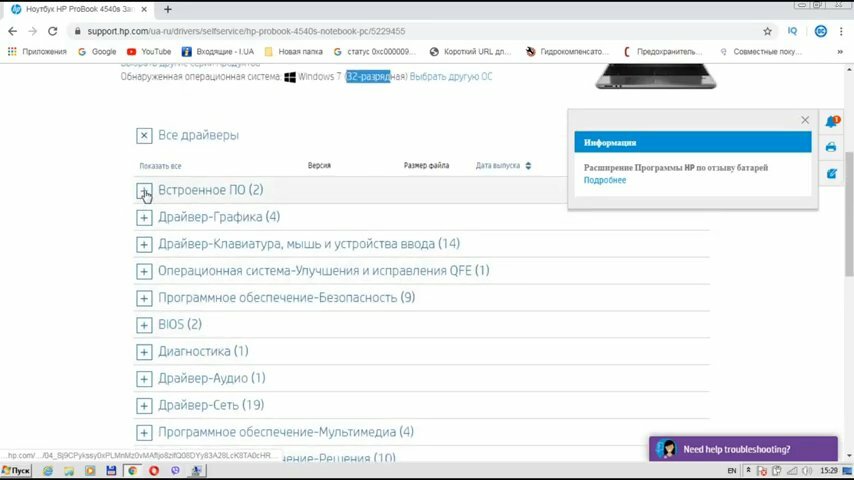Open Opera from the taskbar
854x480 pixels.
tap(154, 471)
